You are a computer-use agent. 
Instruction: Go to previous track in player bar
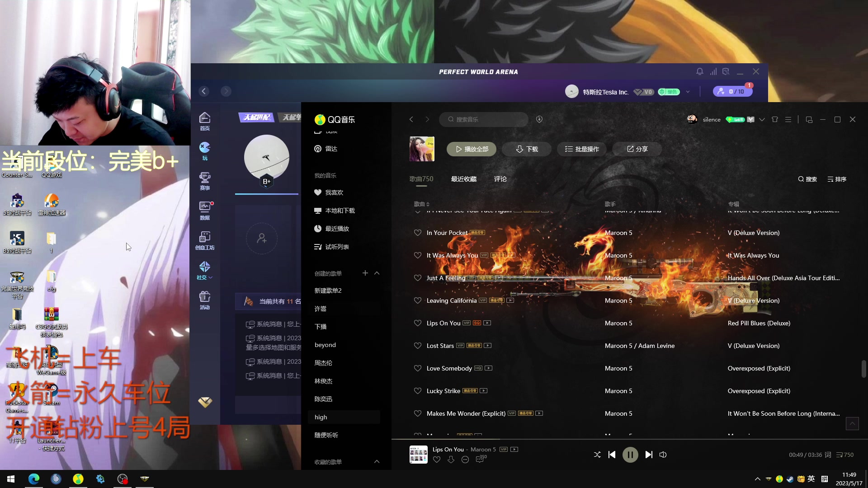pos(612,455)
